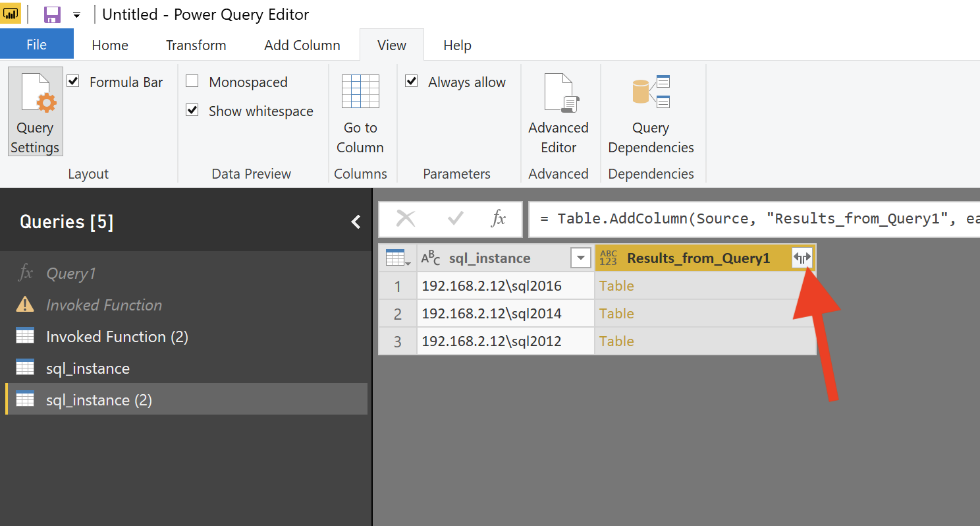This screenshot has width=980, height=526.
Task: Switch to the Home ribbon tab
Action: click(x=110, y=45)
